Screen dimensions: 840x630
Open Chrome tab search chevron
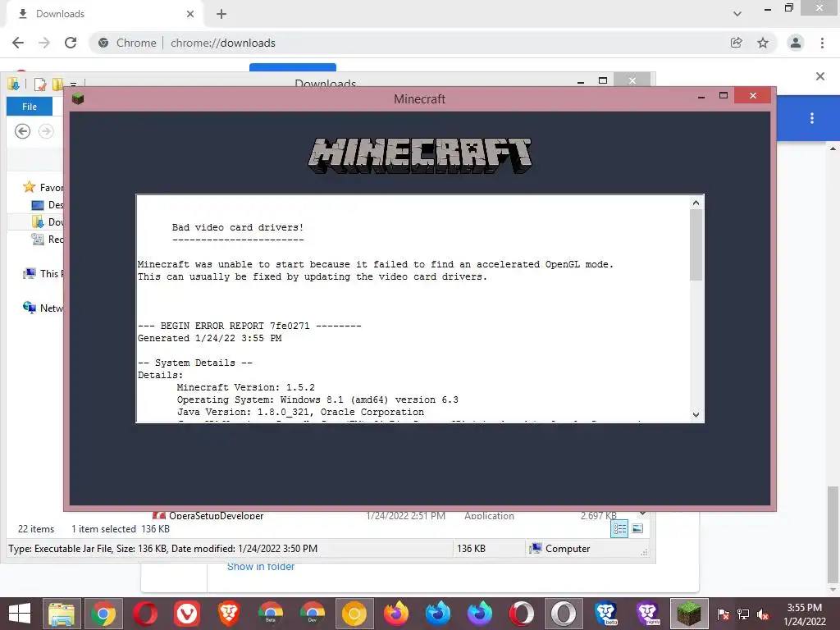[737, 13]
